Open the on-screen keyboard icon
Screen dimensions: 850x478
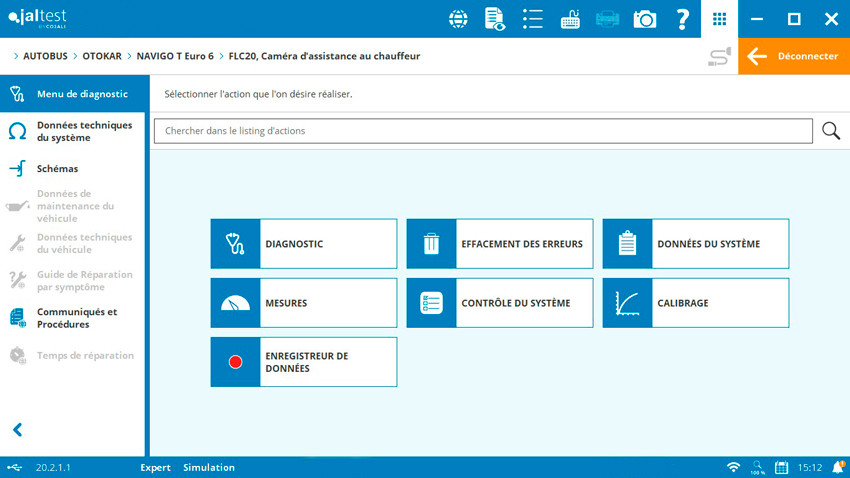[570, 20]
